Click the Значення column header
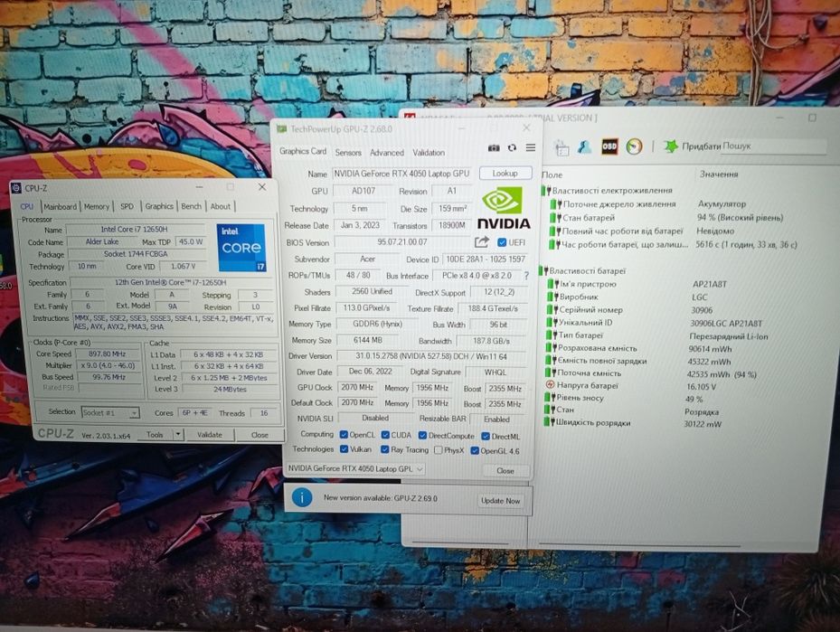This screenshot has width=840, height=632. [x=719, y=175]
